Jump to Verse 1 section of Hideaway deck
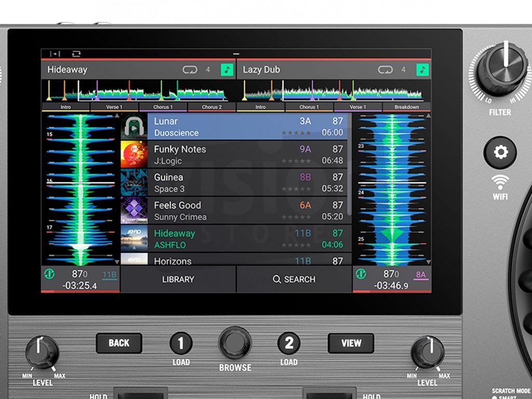The image size is (532, 399). (x=114, y=107)
